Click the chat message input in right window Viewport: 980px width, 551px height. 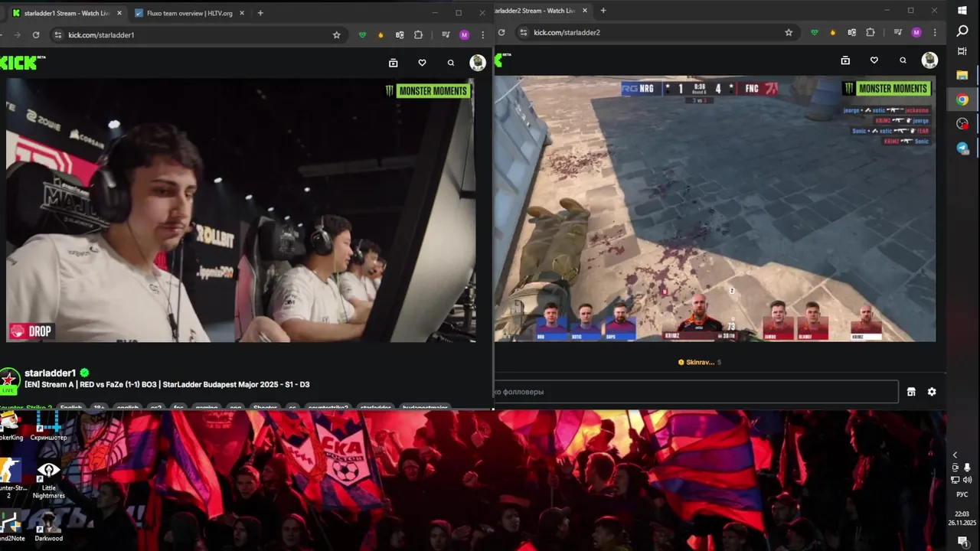click(x=696, y=392)
